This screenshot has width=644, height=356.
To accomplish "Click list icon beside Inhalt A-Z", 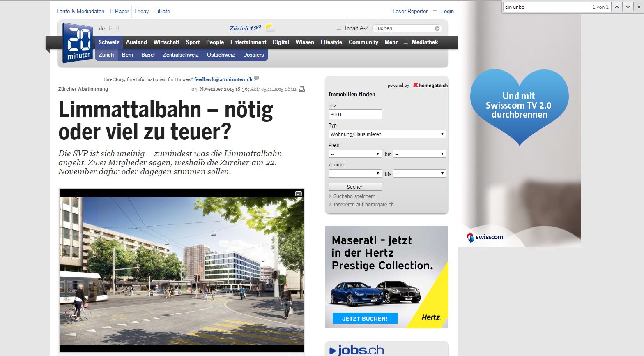I will point(339,28).
